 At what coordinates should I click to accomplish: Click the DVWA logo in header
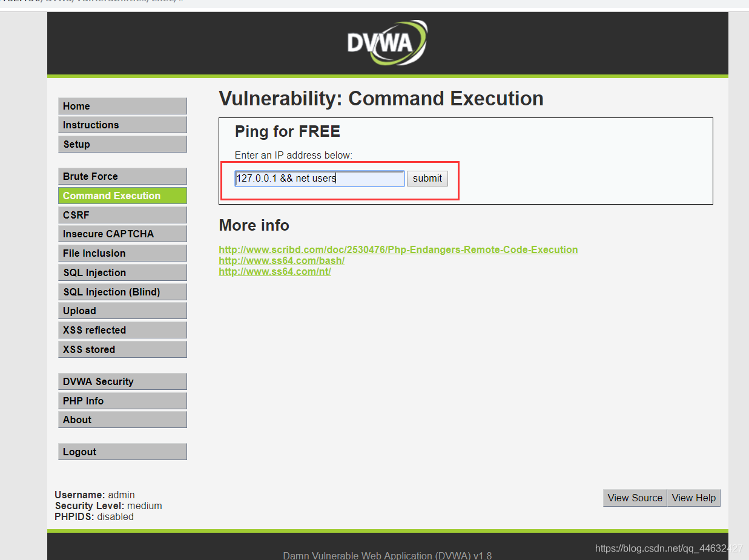click(x=388, y=42)
